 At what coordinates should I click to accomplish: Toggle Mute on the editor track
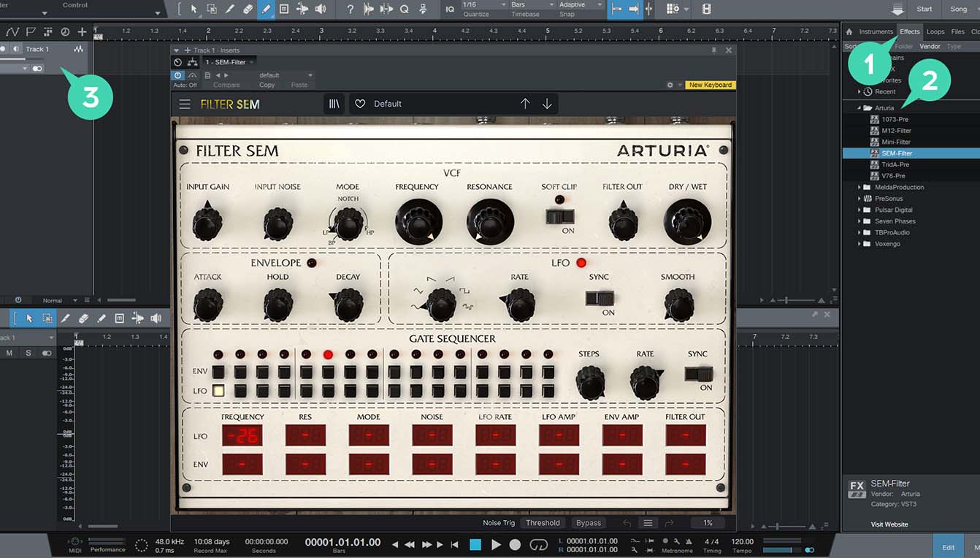tap(9, 353)
